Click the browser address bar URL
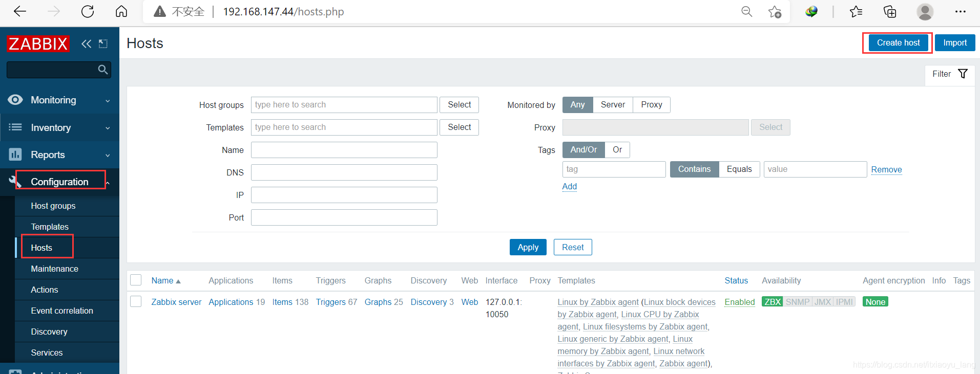Viewport: 980px width, 374px height. click(x=283, y=12)
